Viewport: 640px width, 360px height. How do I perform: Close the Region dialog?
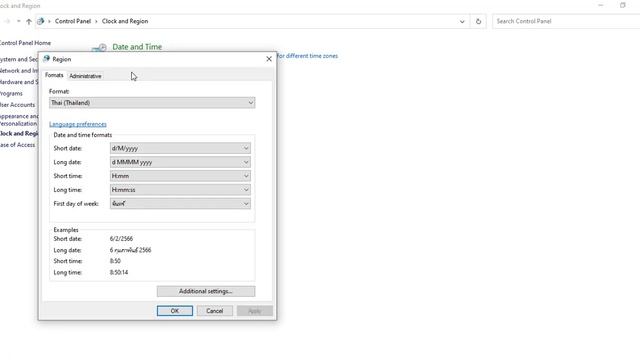coord(269,59)
